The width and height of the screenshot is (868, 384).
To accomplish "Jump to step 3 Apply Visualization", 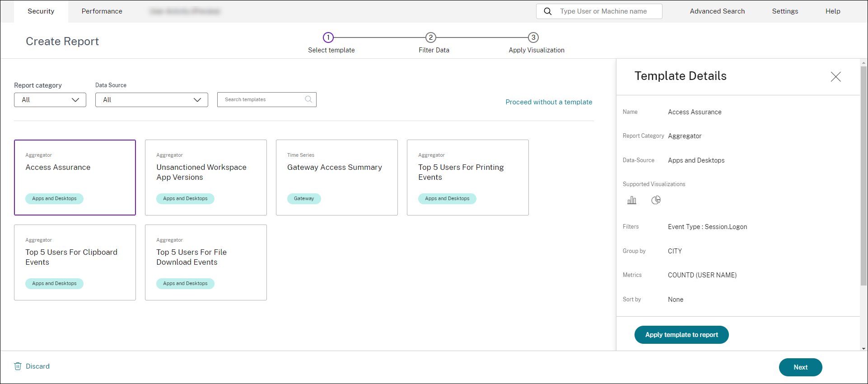I will pos(533,37).
